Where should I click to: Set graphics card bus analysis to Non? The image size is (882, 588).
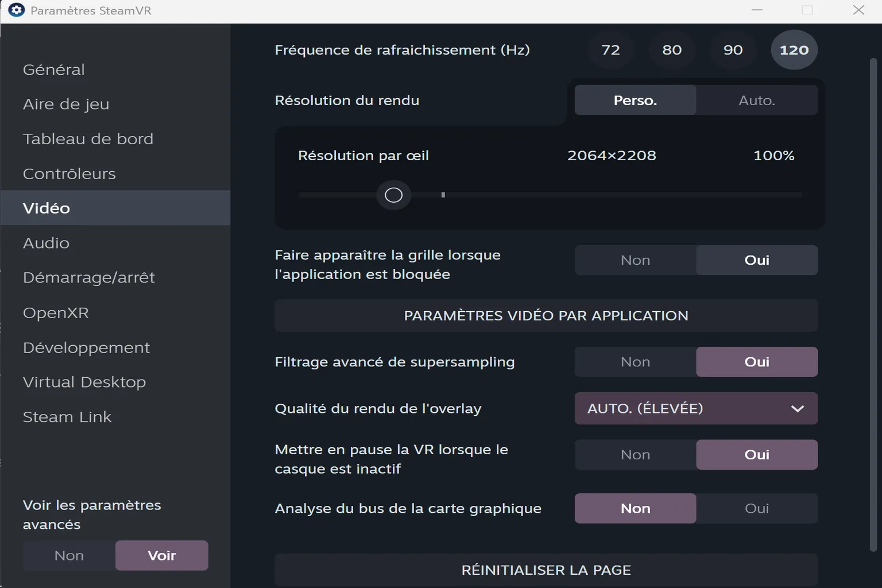pyautogui.click(x=635, y=508)
